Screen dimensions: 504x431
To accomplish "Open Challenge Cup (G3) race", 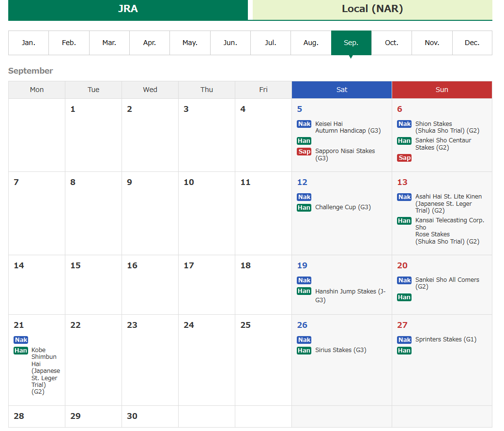I will [343, 207].
